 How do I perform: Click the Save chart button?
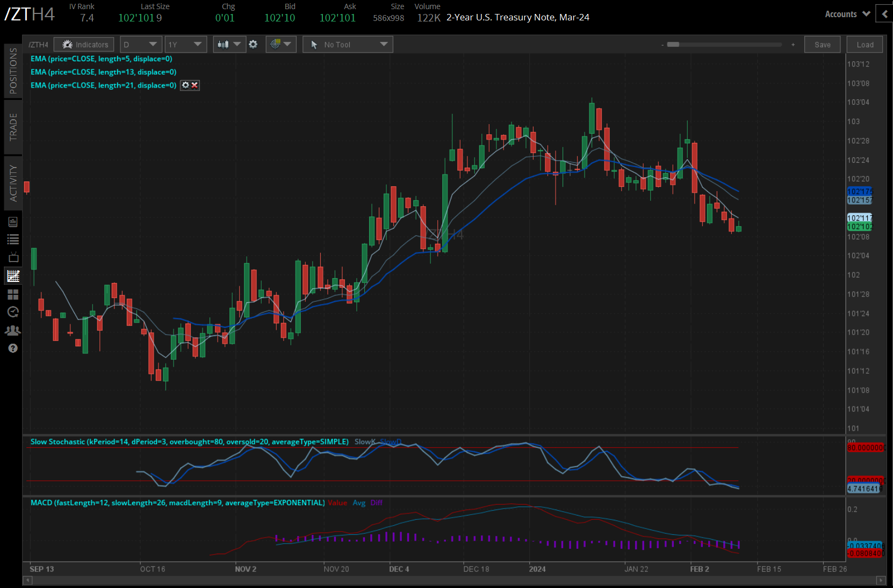pos(822,45)
